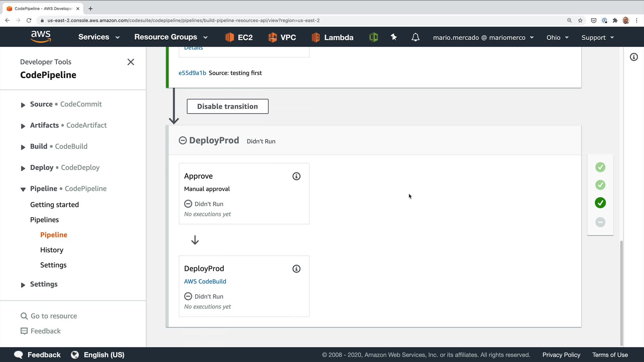Expand the Build CodeBuild section
The image size is (644, 362).
coord(23,147)
